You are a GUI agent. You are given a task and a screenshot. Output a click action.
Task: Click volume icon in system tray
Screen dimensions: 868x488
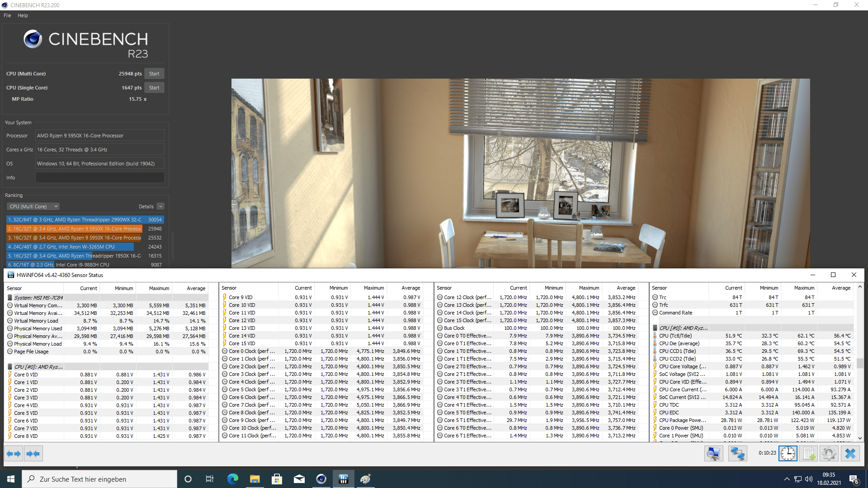tap(809, 479)
